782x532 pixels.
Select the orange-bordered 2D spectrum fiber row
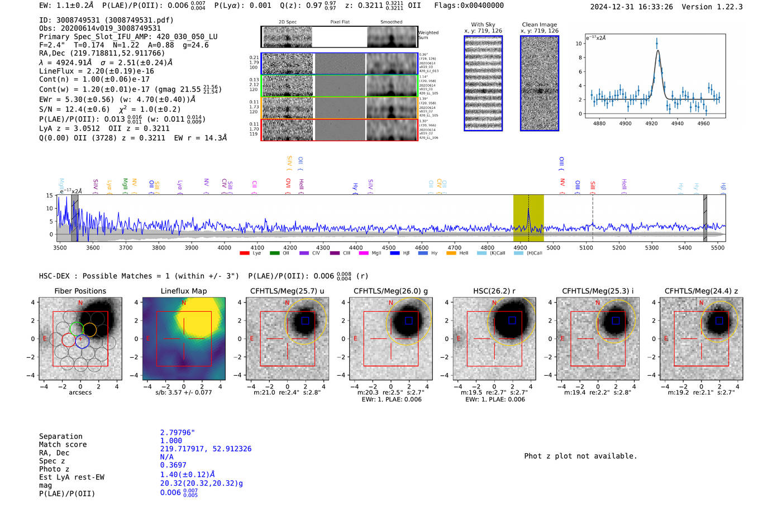click(339, 108)
